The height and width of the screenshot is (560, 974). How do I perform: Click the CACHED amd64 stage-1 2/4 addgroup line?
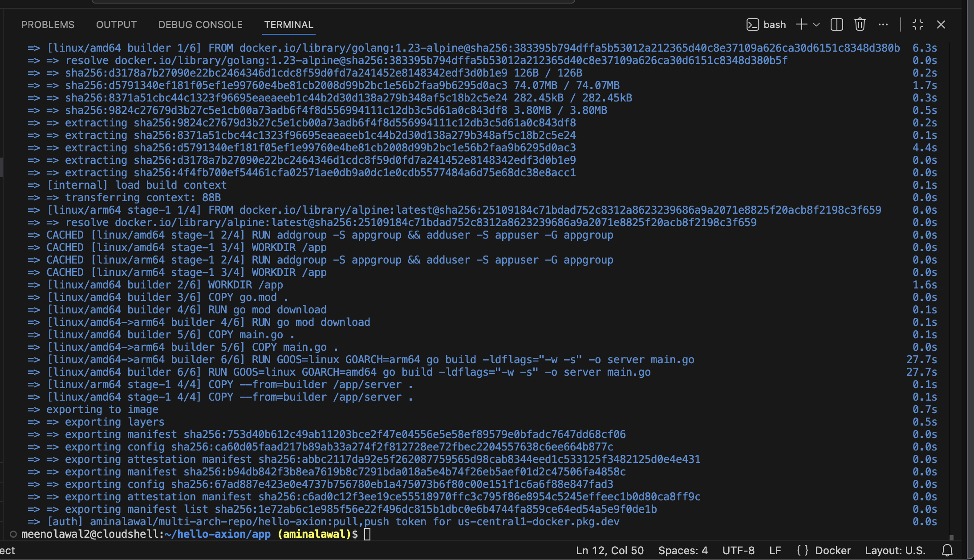320,235
